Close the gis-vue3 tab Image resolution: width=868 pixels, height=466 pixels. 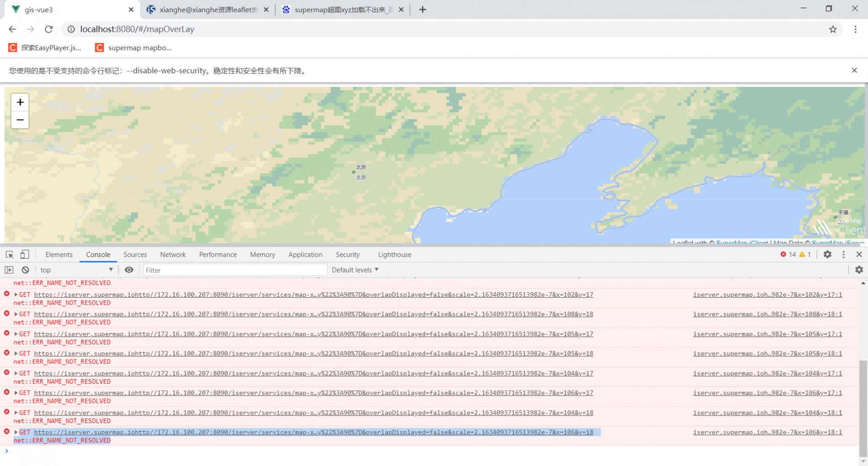[x=131, y=10]
